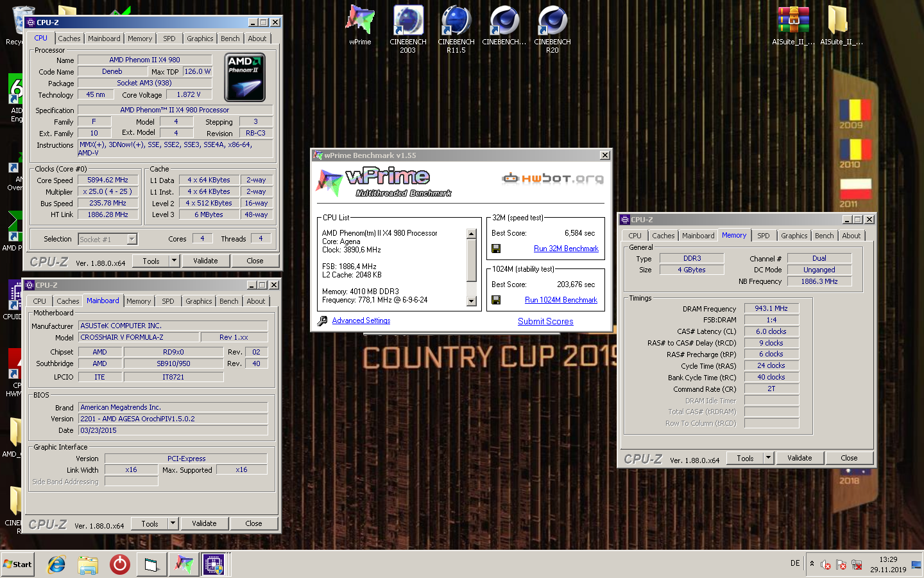Screen dimensions: 924x578
Task: Switch to wPrime via its taskbar icon
Action: coord(184,565)
